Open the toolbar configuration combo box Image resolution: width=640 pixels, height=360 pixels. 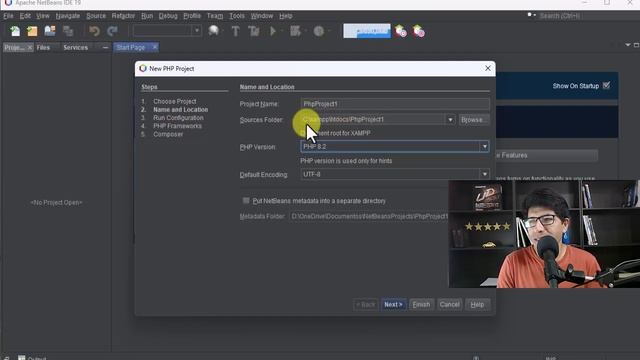[167, 31]
